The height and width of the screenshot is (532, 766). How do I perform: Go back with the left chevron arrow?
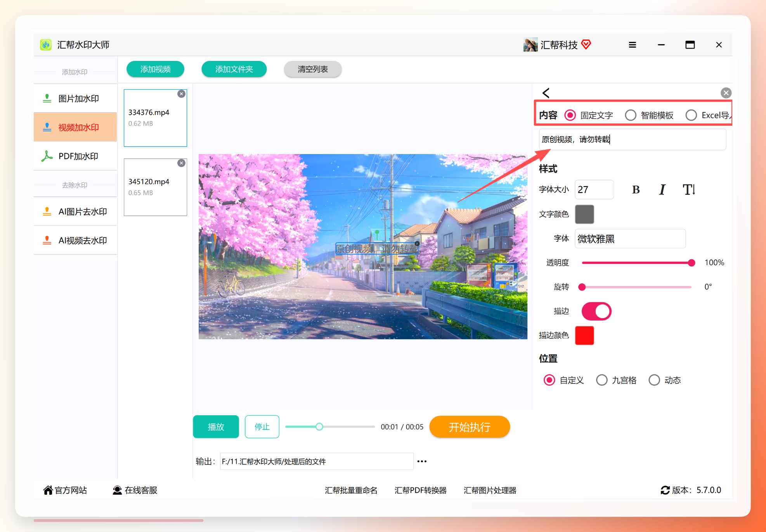pyautogui.click(x=546, y=93)
